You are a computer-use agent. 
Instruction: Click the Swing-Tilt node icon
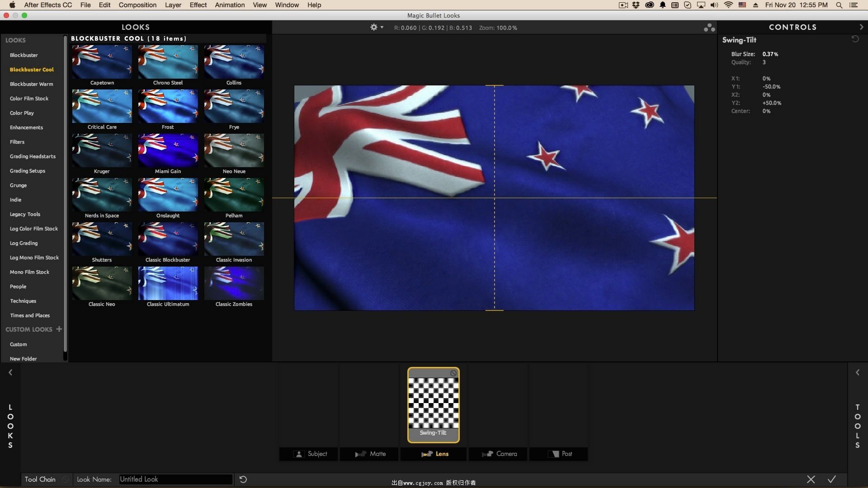coord(433,402)
